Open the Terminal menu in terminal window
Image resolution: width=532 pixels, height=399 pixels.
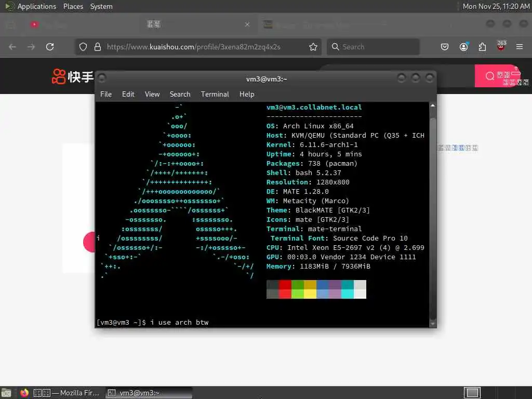coord(215,95)
